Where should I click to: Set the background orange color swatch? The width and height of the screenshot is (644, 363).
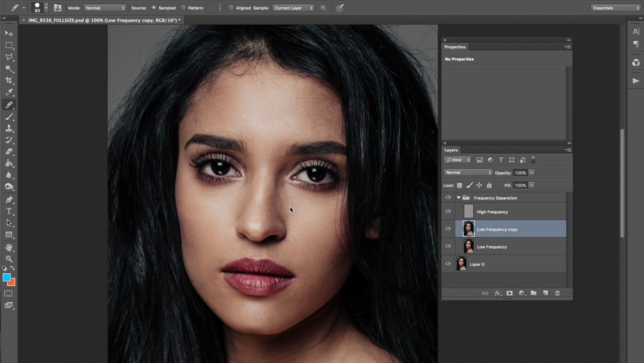12,282
